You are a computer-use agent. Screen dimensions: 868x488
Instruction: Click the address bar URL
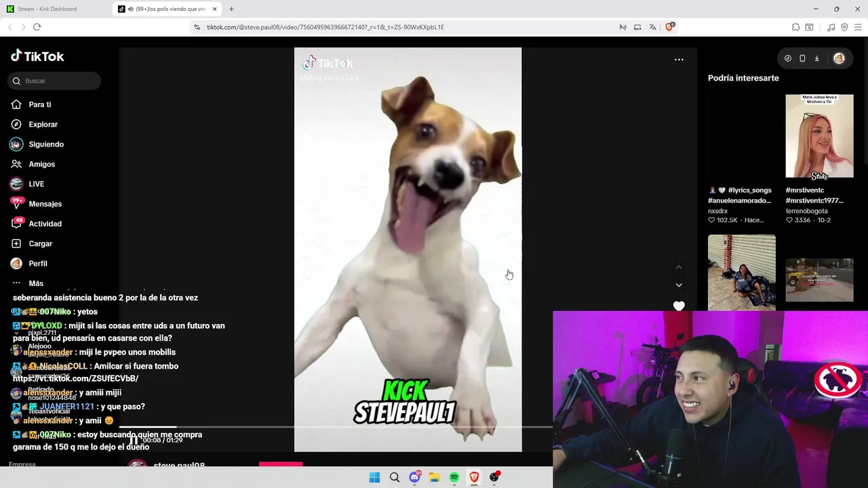tap(325, 27)
